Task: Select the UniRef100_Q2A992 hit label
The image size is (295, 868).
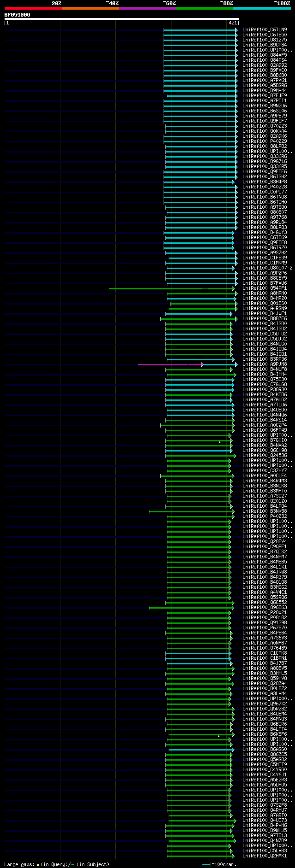Action: click(265, 65)
